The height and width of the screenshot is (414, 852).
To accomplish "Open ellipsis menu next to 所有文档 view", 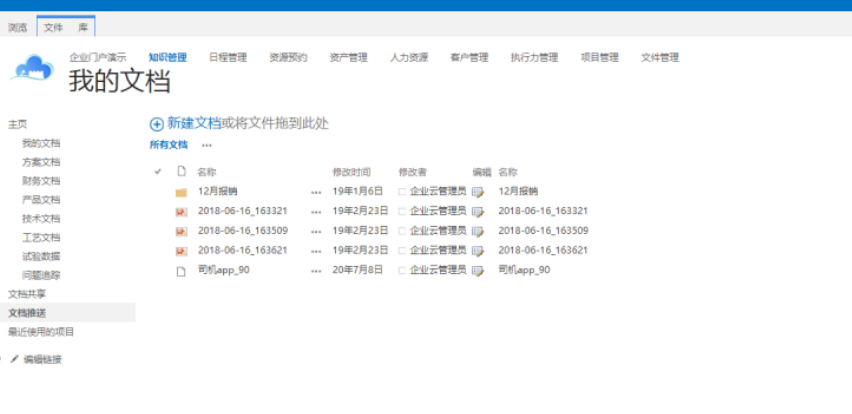I will tap(207, 145).
